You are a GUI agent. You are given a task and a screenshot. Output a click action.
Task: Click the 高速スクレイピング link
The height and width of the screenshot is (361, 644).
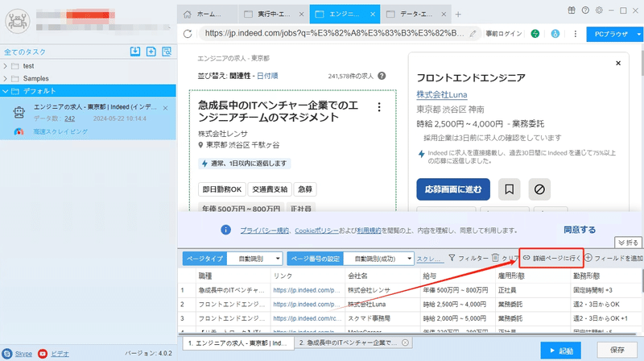click(60, 131)
